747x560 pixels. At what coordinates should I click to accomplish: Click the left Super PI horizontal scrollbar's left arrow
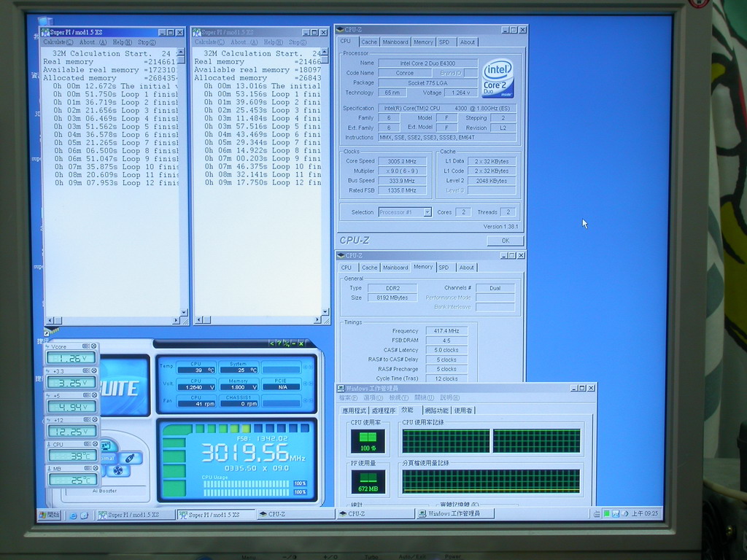[x=51, y=321]
